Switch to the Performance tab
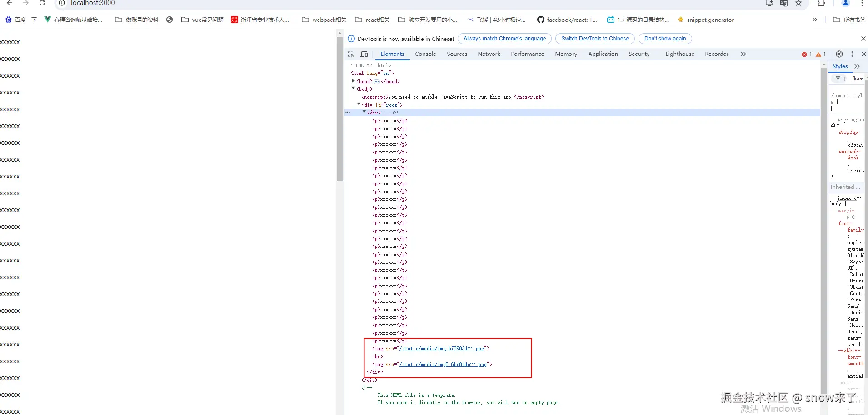Screen dimensions: 868x415 [527, 54]
